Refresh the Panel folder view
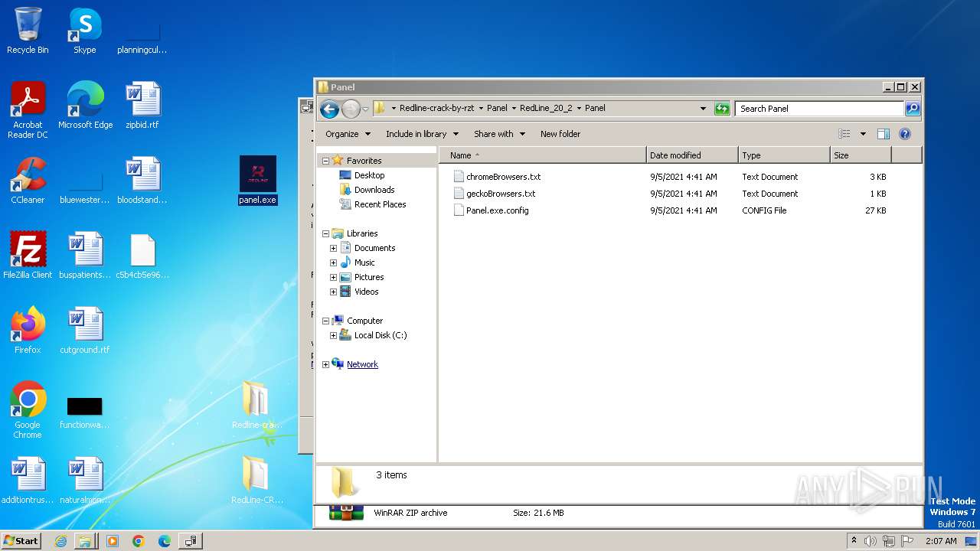Screen dimensions: 980x551 (x=722, y=109)
